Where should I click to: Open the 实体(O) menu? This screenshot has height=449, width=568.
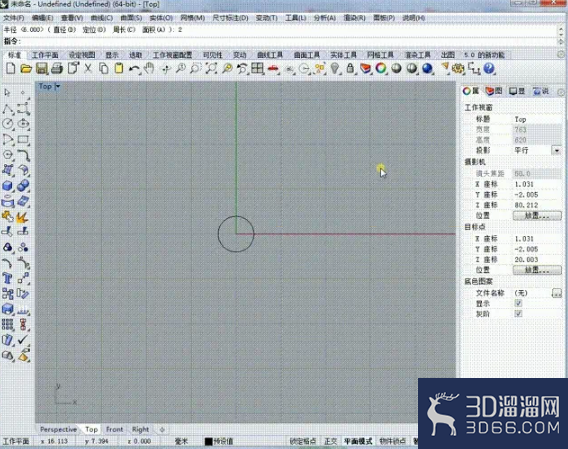[x=161, y=18]
